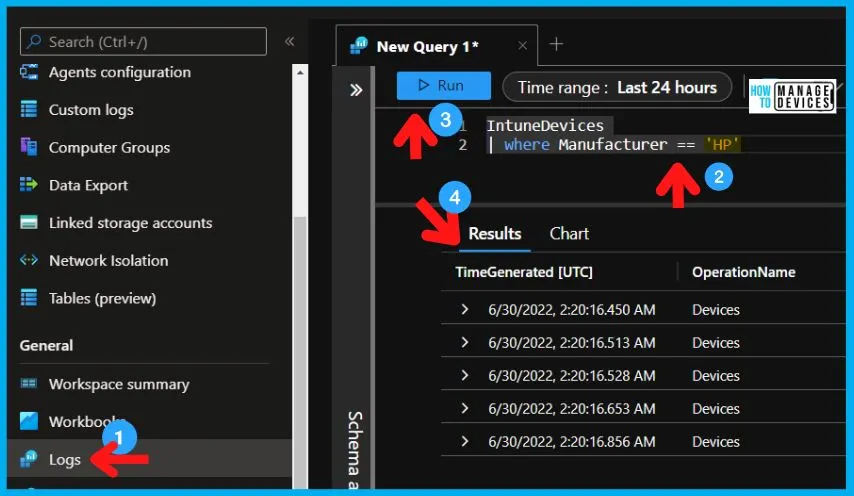The image size is (854, 496).
Task: Click the Custom logs icon
Action: pyautogui.click(x=29, y=109)
